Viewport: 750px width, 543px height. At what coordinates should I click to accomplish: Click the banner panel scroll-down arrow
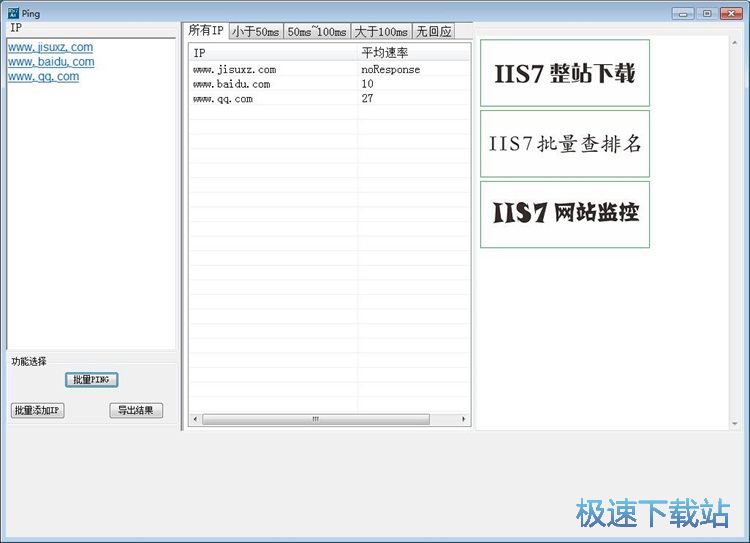coord(735,424)
